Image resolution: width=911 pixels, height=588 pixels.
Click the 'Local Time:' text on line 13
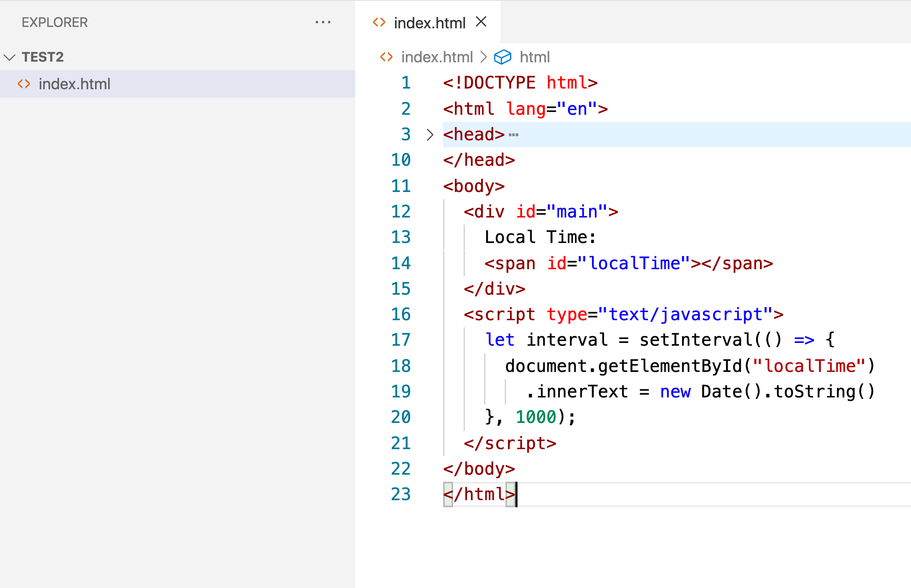coord(541,237)
